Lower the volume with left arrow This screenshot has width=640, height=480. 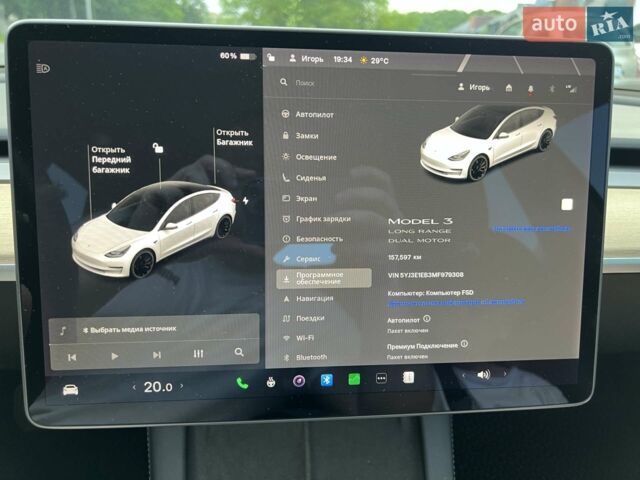(x=463, y=375)
